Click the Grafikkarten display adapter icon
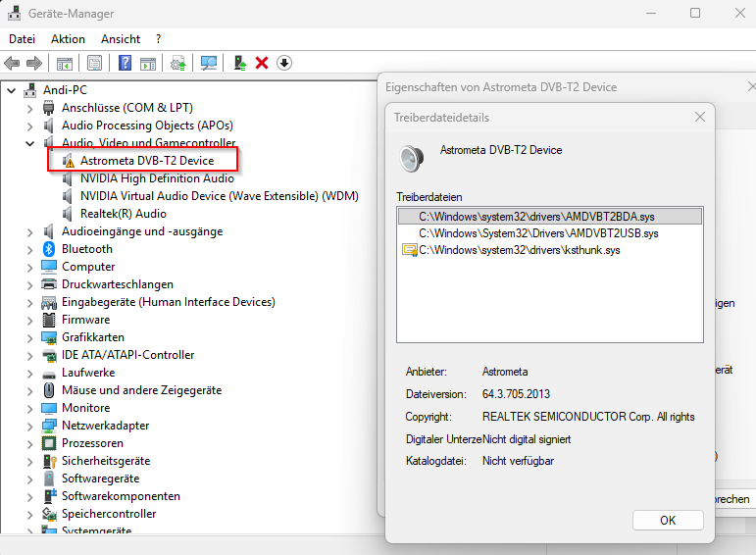Viewport: 756px width, 555px height. pos(49,337)
